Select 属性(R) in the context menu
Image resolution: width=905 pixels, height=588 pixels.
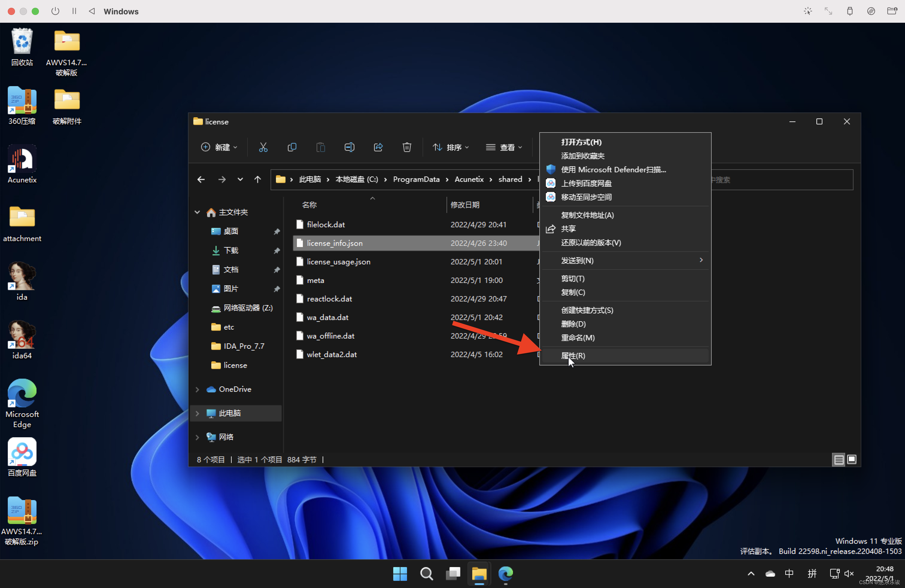pyautogui.click(x=573, y=355)
